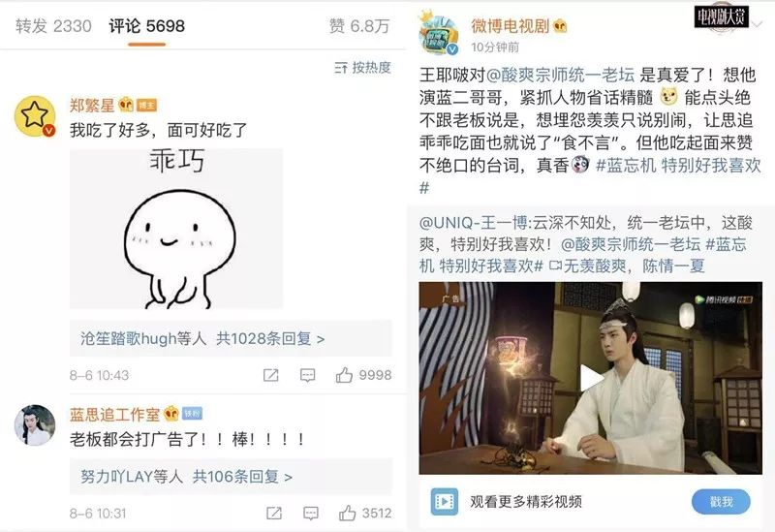Forward 蓝思追工作室's comment using share icon

point(274,514)
